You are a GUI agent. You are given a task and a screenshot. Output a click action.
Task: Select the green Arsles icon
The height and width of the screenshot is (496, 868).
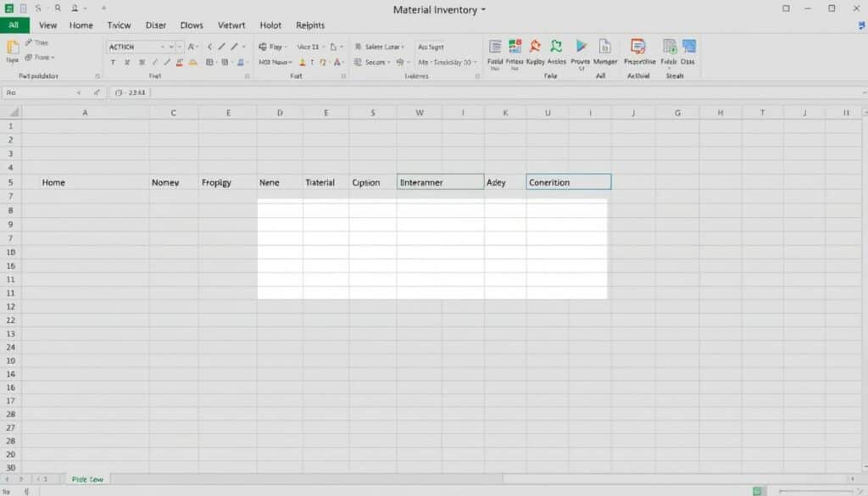coord(556,47)
